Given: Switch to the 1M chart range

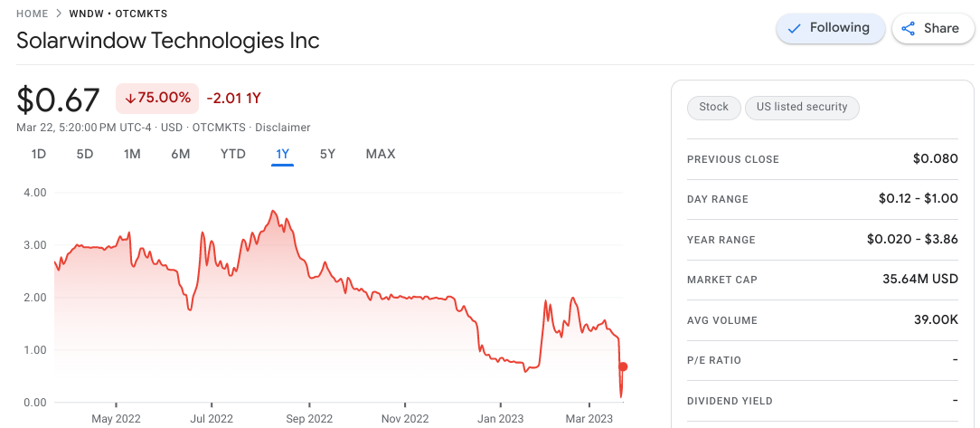Looking at the screenshot, I should (132, 154).
